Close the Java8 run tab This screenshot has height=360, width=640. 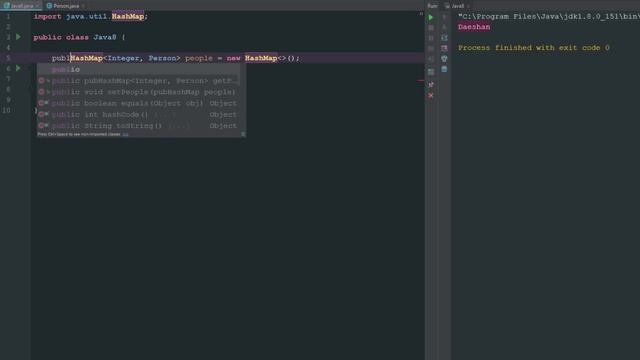tap(468, 6)
